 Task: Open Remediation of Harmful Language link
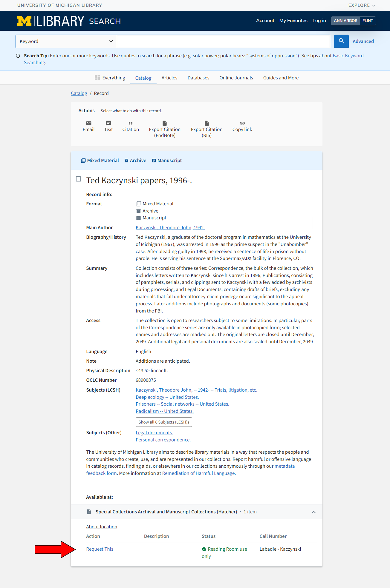tap(199, 473)
